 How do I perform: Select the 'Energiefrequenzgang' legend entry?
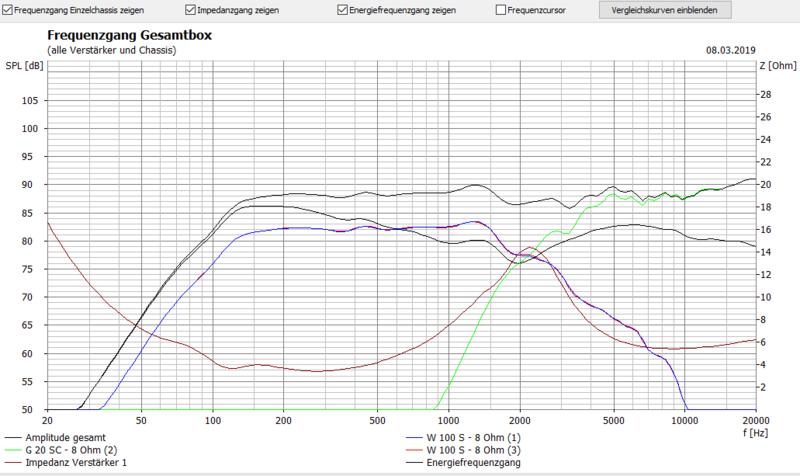[x=473, y=462]
